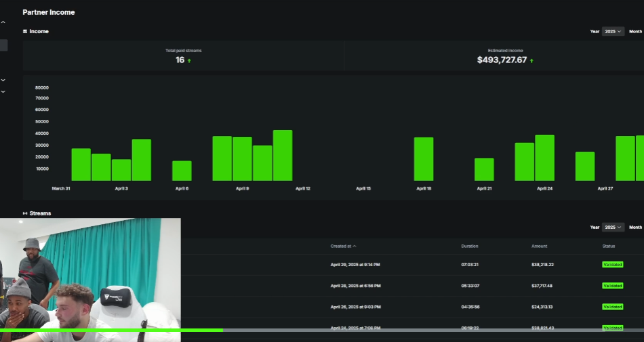Click the Status column header
This screenshot has height=342, width=644.
pyautogui.click(x=609, y=246)
